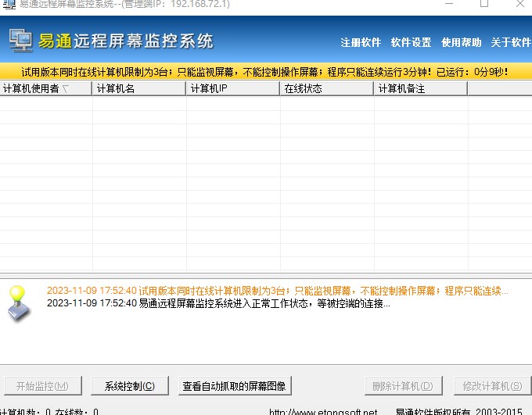Open 软件设置 in the header
Viewport: 532px width, 415px height.
point(411,42)
